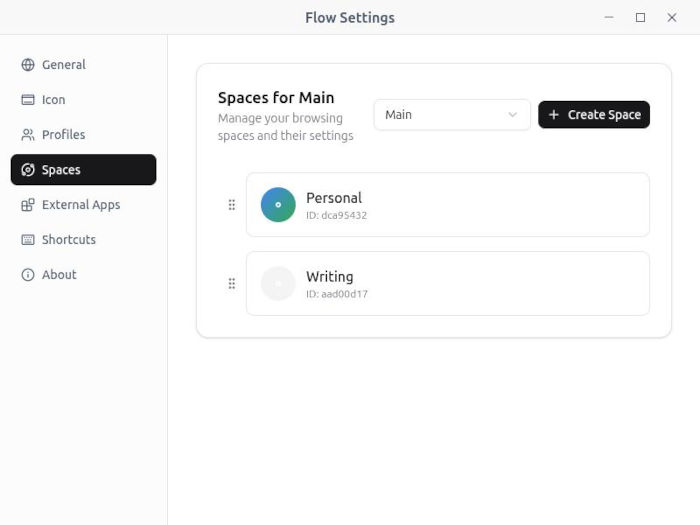Click the drag handle beside Writing
Screen dimensions: 700x525
[x=232, y=284]
